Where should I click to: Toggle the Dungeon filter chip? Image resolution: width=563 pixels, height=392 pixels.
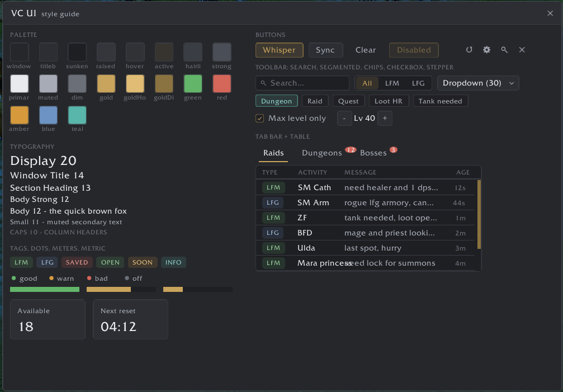coord(277,101)
